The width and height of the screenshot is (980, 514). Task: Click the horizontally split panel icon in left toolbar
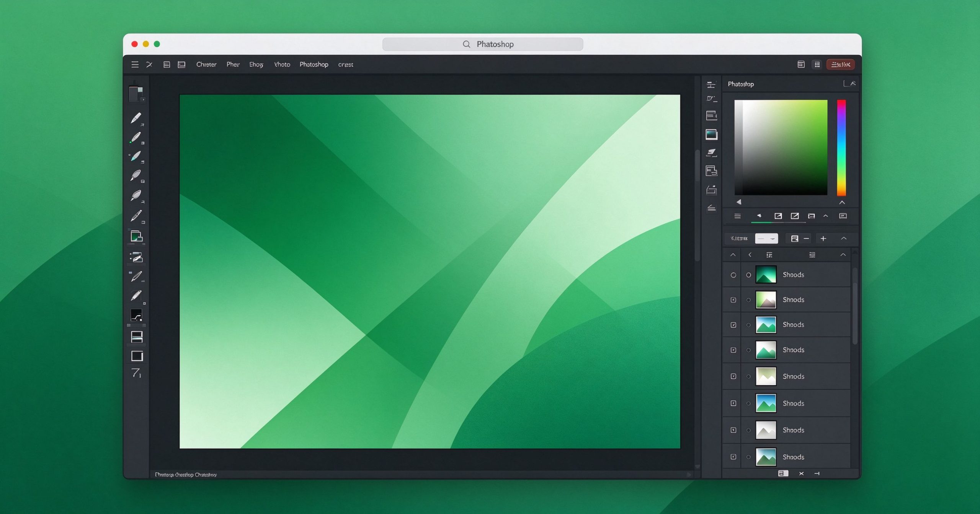(x=137, y=337)
